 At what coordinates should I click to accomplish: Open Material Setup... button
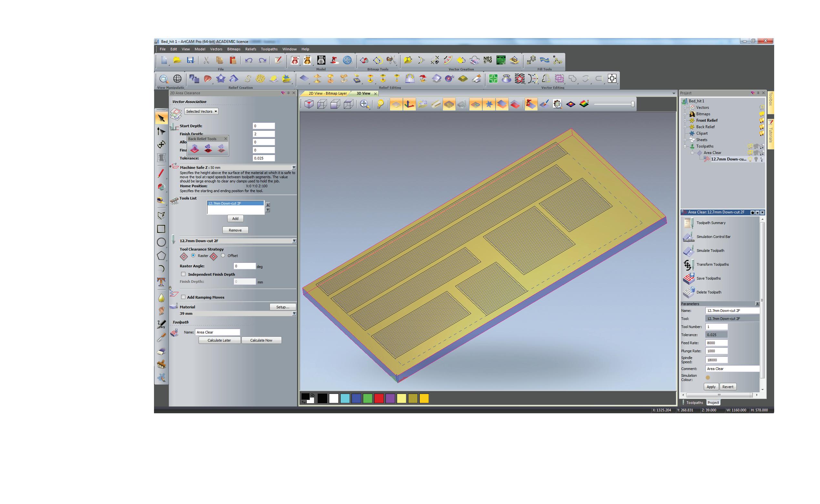(x=282, y=307)
